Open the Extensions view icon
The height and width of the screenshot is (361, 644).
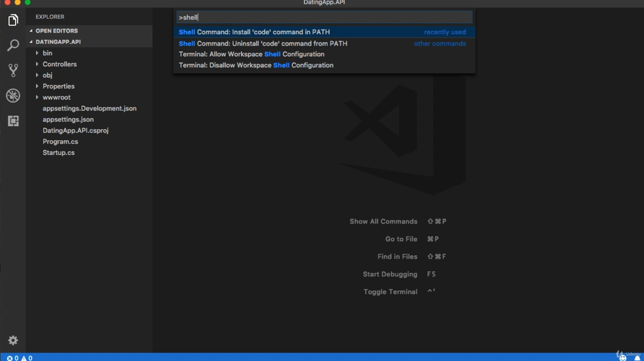click(13, 120)
